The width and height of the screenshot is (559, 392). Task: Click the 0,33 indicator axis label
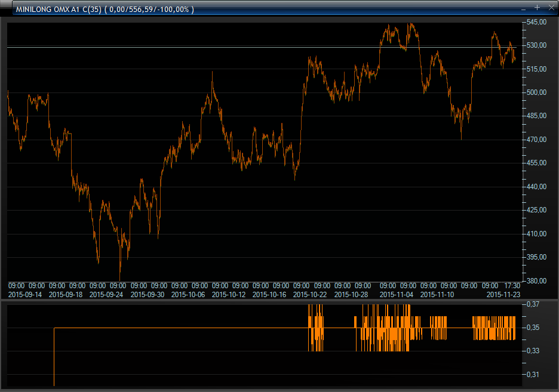[x=533, y=351]
